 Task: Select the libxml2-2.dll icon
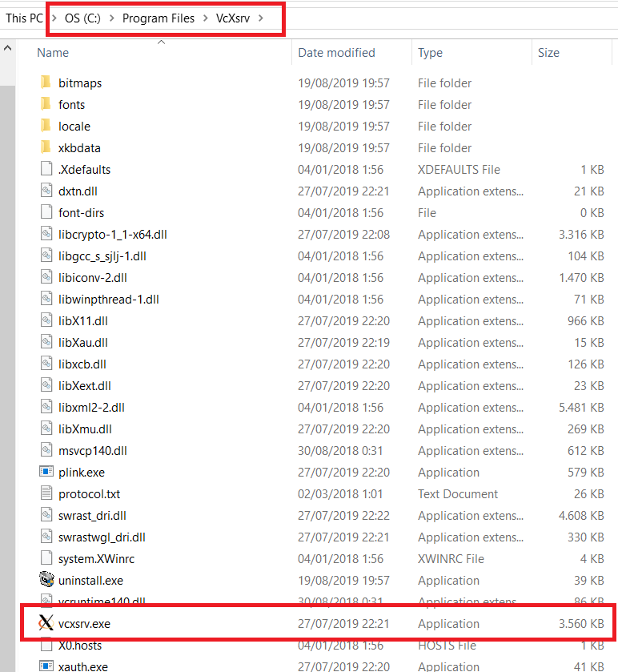click(46, 406)
